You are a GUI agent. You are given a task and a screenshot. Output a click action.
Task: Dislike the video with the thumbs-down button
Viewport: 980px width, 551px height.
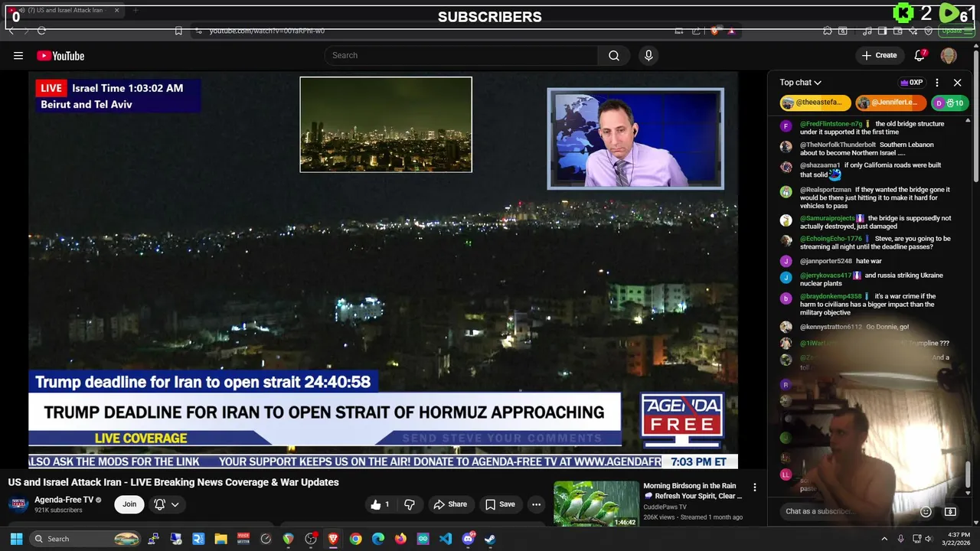click(410, 504)
